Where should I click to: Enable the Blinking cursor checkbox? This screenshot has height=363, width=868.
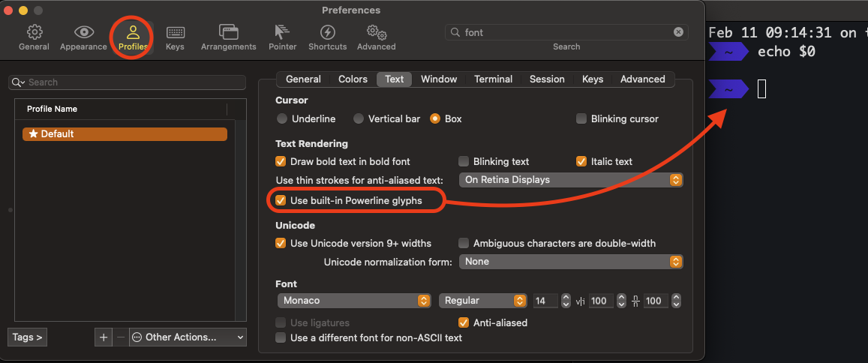click(x=581, y=118)
